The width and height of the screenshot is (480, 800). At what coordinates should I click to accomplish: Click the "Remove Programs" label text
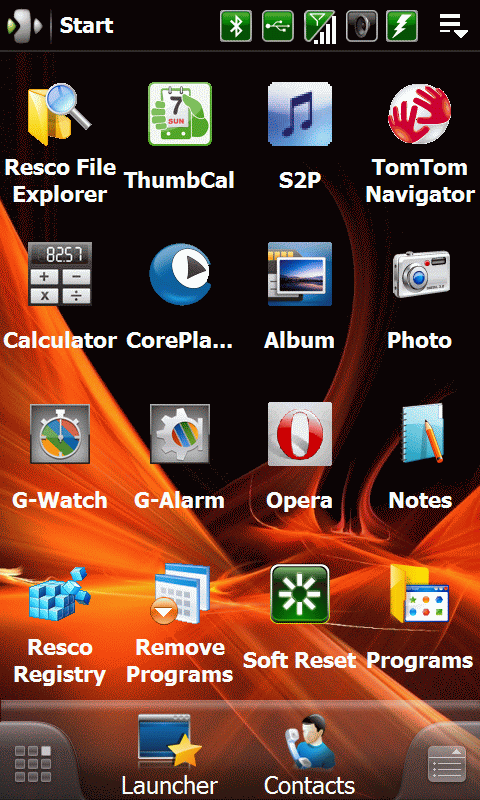pyautogui.click(x=180, y=661)
